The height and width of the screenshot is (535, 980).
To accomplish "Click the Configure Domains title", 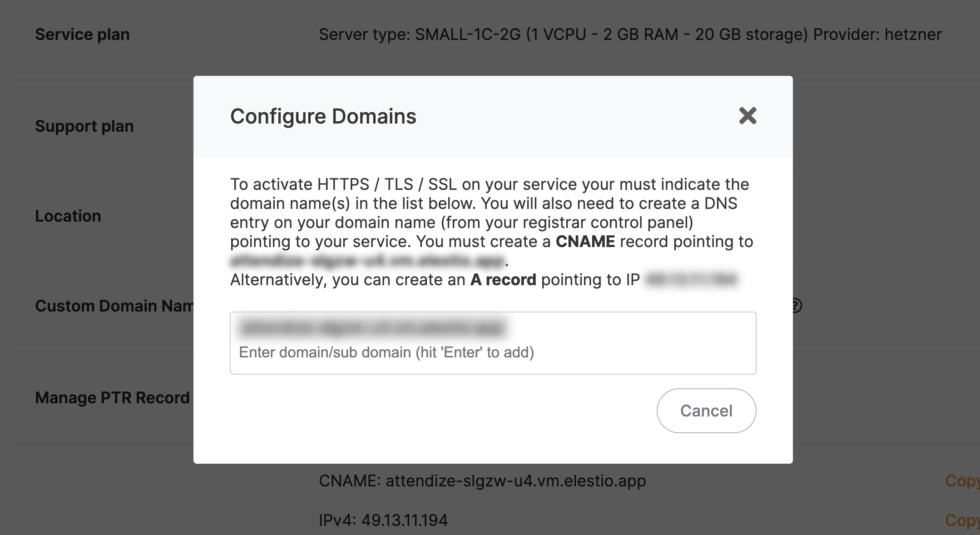I will [323, 116].
